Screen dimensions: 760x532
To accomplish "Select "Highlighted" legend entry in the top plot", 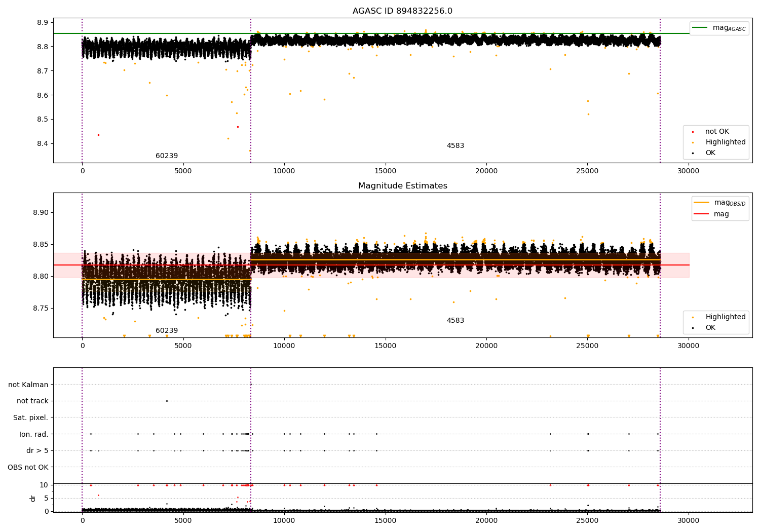I will (x=726, y=142).
